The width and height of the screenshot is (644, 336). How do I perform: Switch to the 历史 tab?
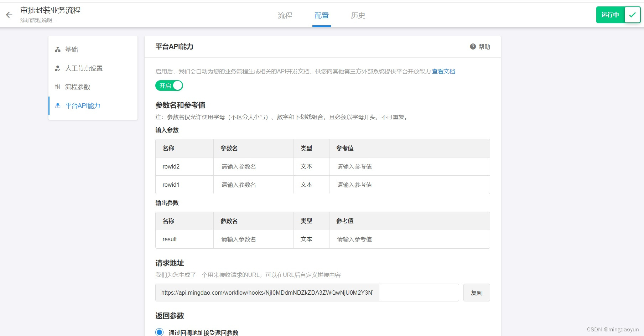358,15
